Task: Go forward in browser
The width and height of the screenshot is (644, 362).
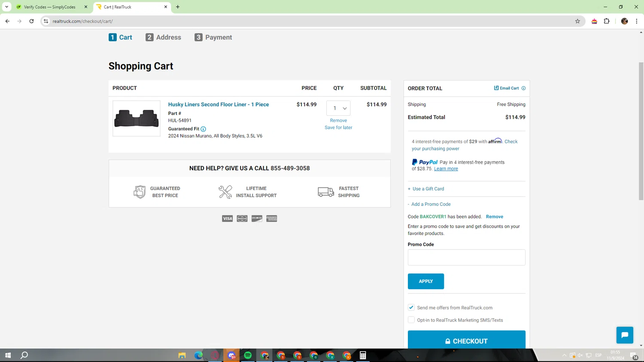Action: pyautogui.click(x=19, y=21)
